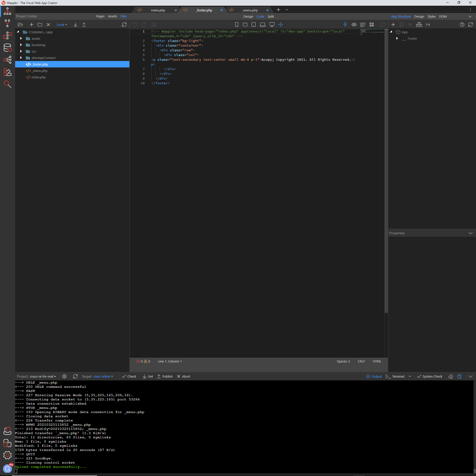Click the code editor vertical scrollbar

386,171
